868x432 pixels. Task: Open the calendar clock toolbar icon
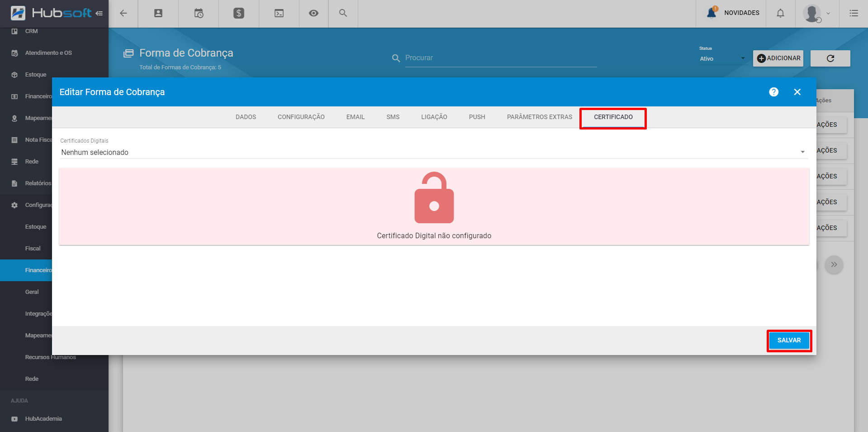coord(199,13)
